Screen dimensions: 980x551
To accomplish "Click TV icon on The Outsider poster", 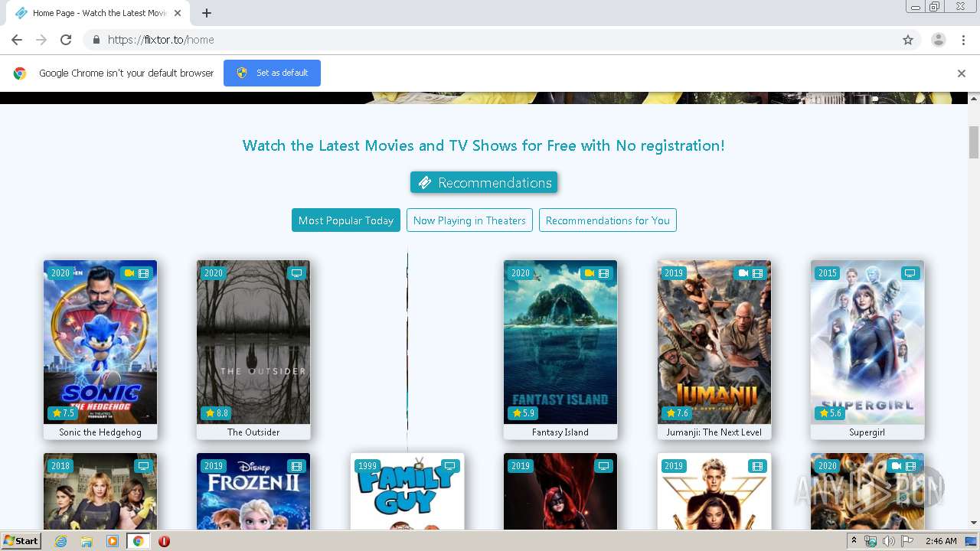I will (x=297, y=273).
